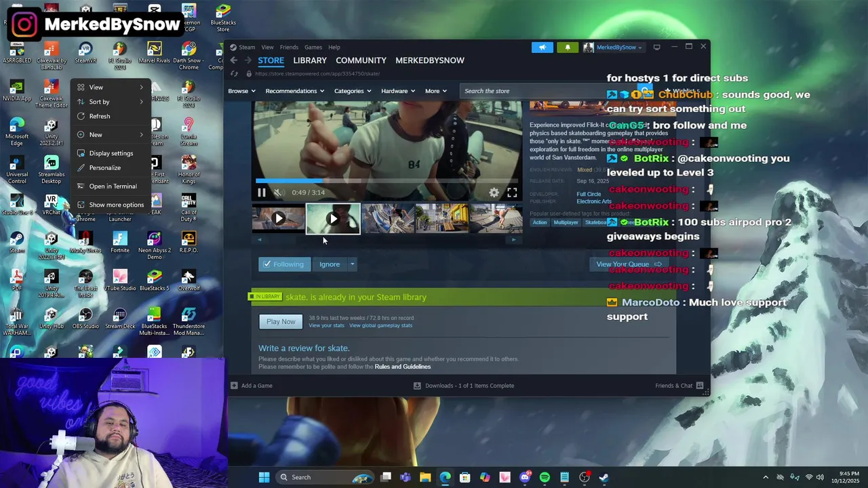Open View global gameplay stats link
The height and width of the screenshot is (488, 868).
coord(380,325)
